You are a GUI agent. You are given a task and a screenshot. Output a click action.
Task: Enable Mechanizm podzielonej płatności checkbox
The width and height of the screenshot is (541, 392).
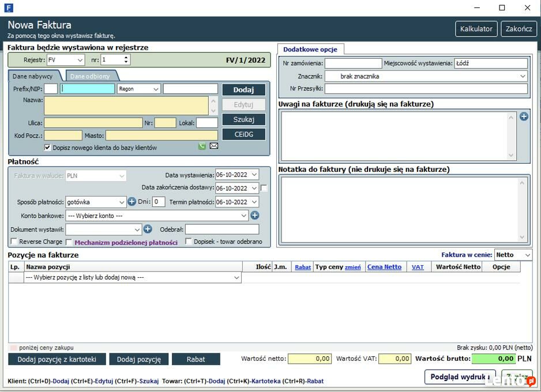69,242
